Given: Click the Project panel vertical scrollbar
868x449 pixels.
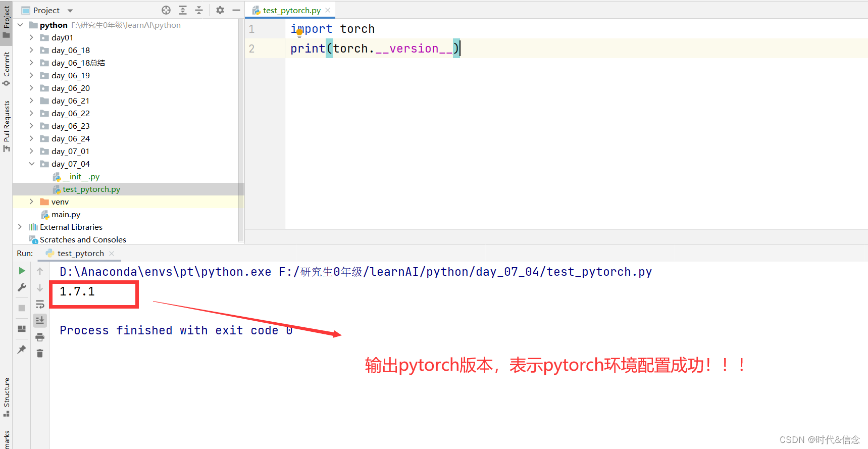Looking at the screenshot, I should click(241, 131).
